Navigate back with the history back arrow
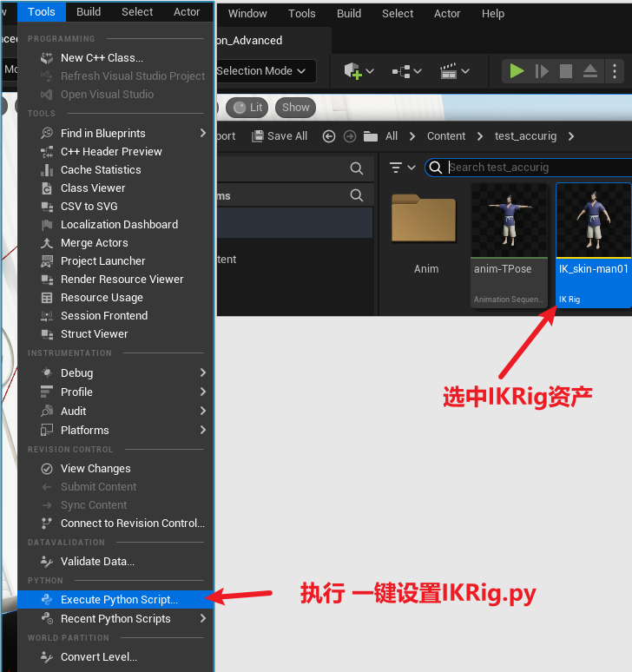 (x=328, y=136)
